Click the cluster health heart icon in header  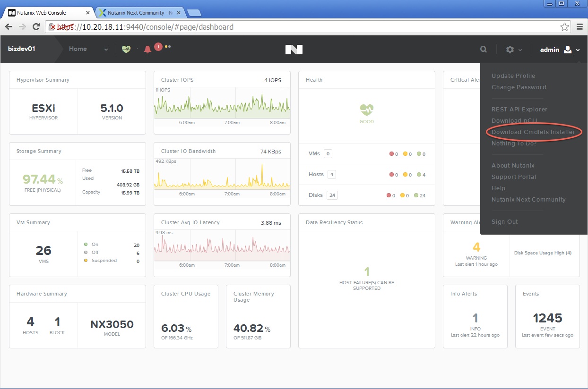click(x=126, y=49)
